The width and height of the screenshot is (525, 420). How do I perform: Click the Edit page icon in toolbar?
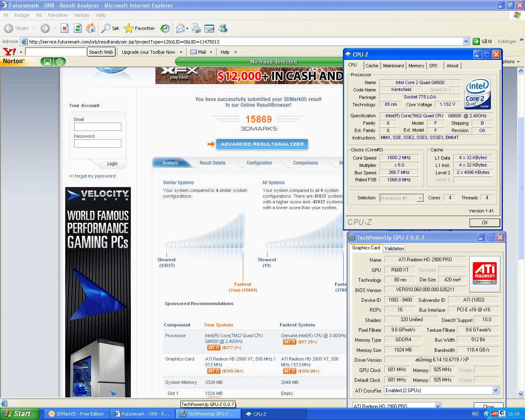(x=210, y=28)
